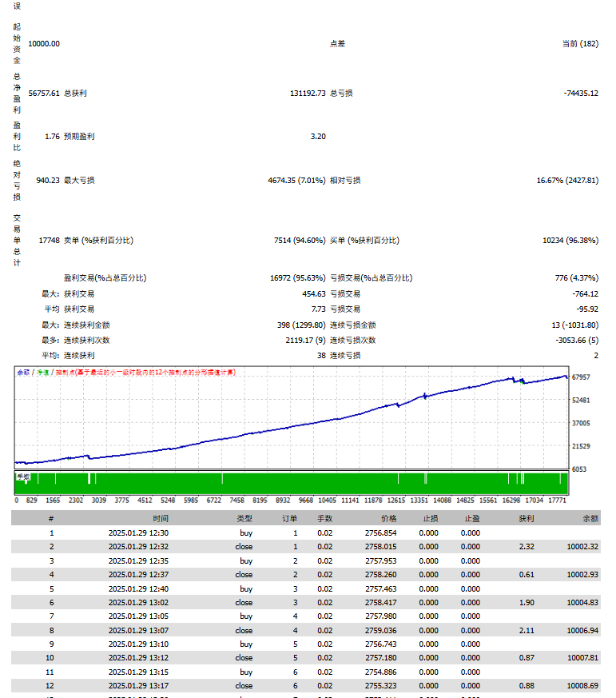Click the 类型 column header
The height and width of the screenshot is (698, 616).
244,519
